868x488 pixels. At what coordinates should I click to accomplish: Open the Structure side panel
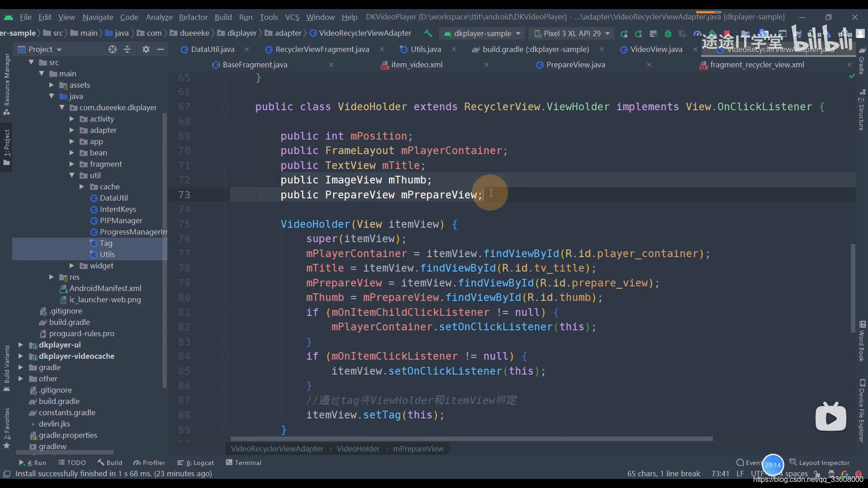coord(862,110)
